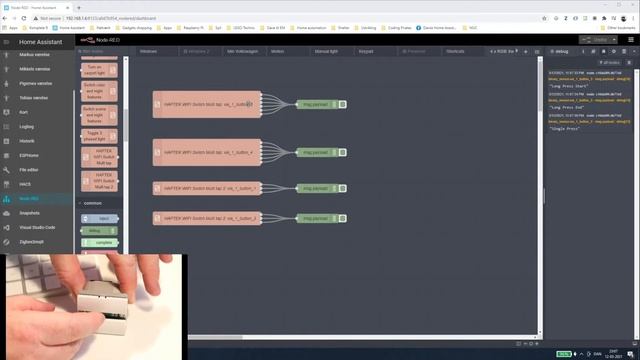
Task: Click the Historik chart icon
Action: pos(6,141)
